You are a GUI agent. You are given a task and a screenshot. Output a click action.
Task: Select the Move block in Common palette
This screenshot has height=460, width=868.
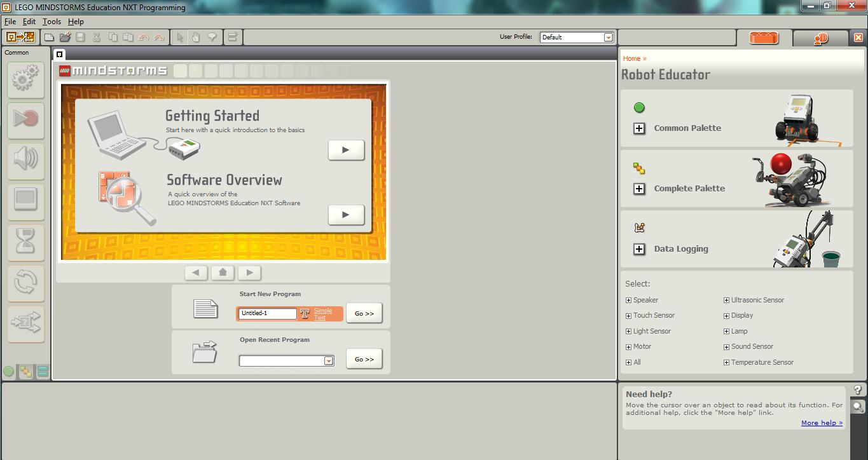[x=25, y=79]
